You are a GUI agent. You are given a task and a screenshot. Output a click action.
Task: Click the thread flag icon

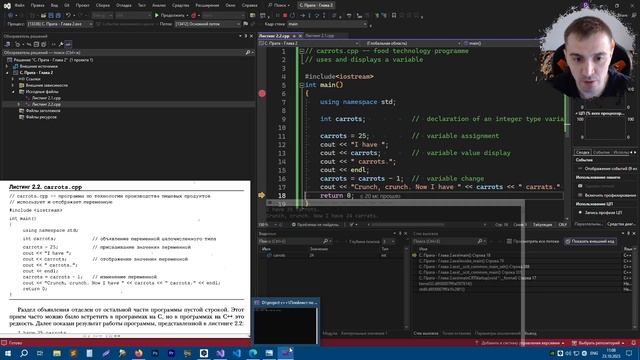click(x=245, y=24)
